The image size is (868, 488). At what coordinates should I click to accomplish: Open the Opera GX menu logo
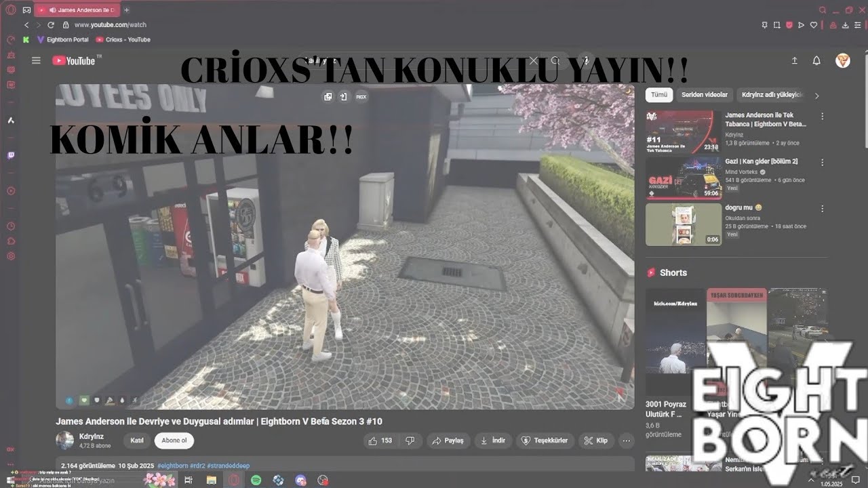pos(10,10)
